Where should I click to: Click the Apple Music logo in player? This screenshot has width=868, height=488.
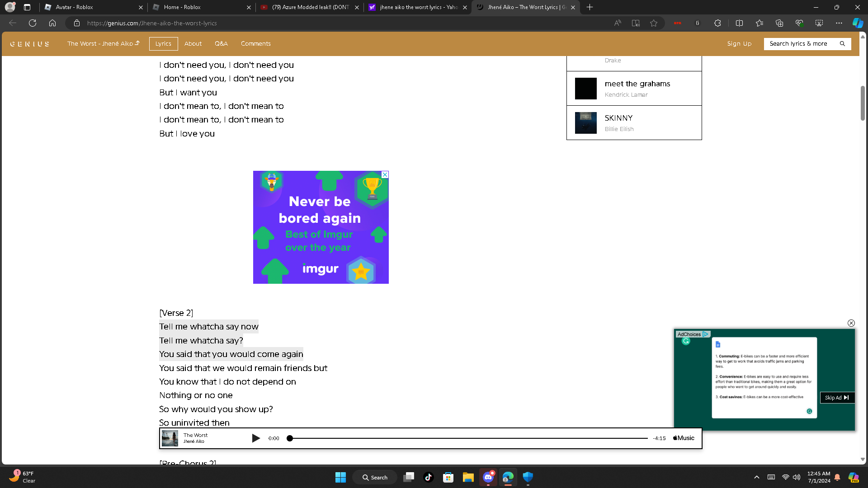[684, 438]
